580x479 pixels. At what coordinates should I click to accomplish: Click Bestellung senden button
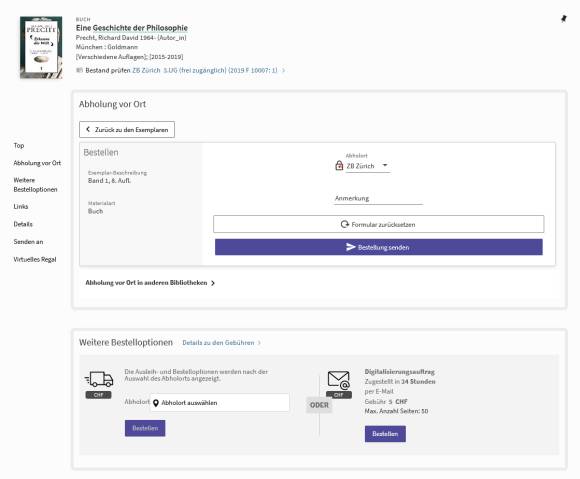tap(379, 247)
